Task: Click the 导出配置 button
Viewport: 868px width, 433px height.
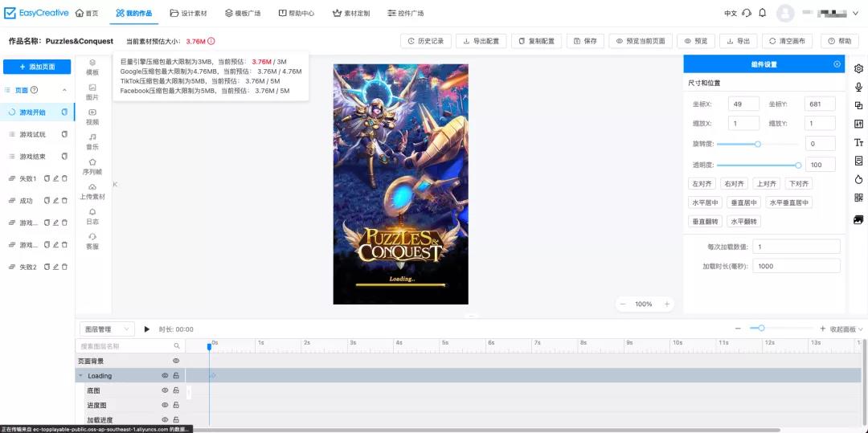Action: (481, 41)
